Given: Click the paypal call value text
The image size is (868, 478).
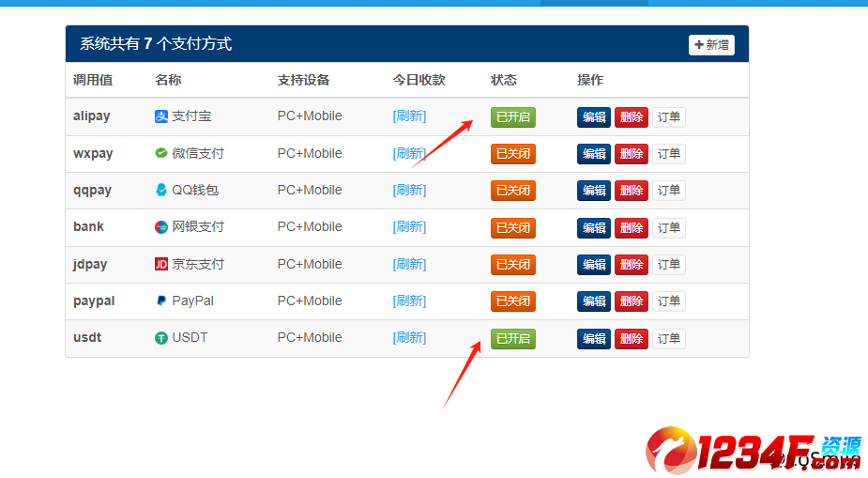Looking at the screenshot, I should point(94,301).
